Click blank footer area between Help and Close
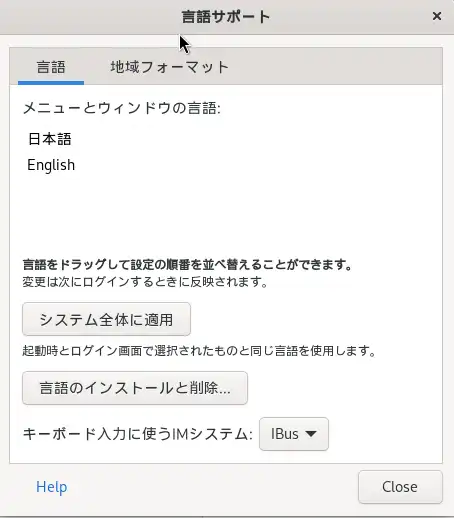 (213, 487)
